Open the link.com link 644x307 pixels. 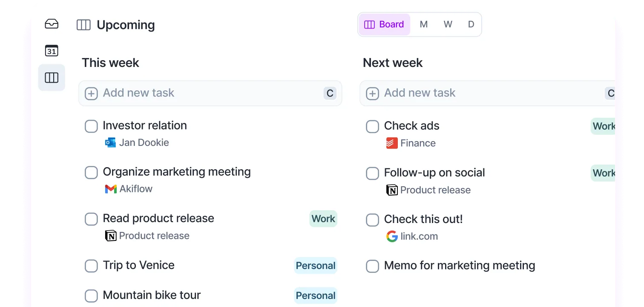tap(419, 236)
